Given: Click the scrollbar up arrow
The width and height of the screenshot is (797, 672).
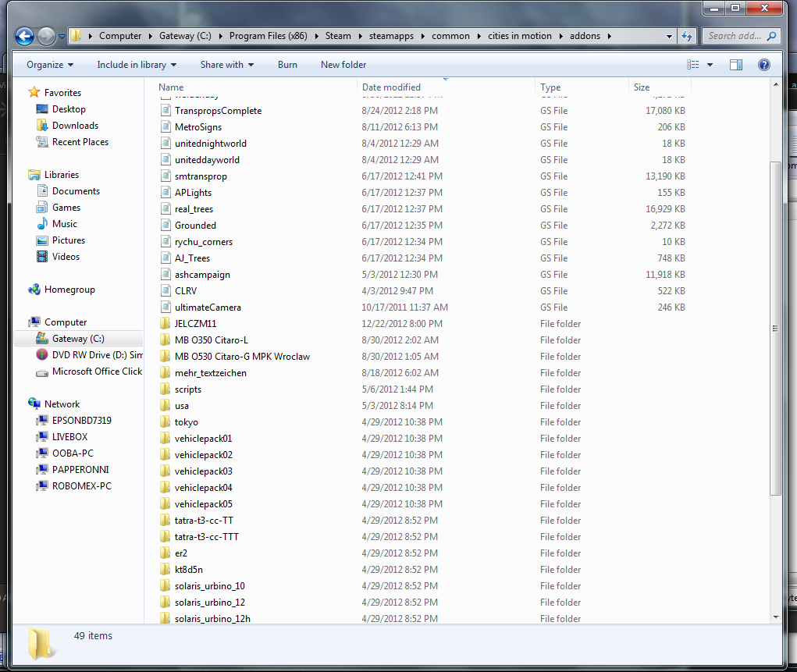Looking at the screenshot, I should tap(776, 84).
